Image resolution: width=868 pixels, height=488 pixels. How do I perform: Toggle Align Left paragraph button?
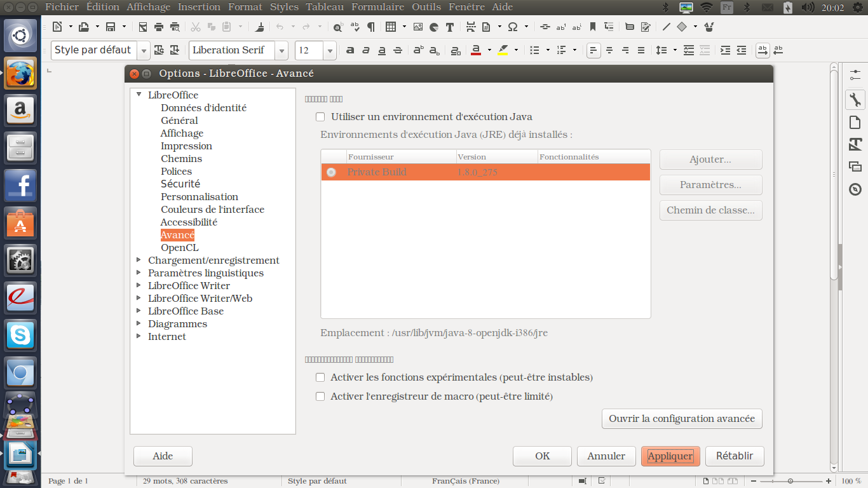click(593, 50)
